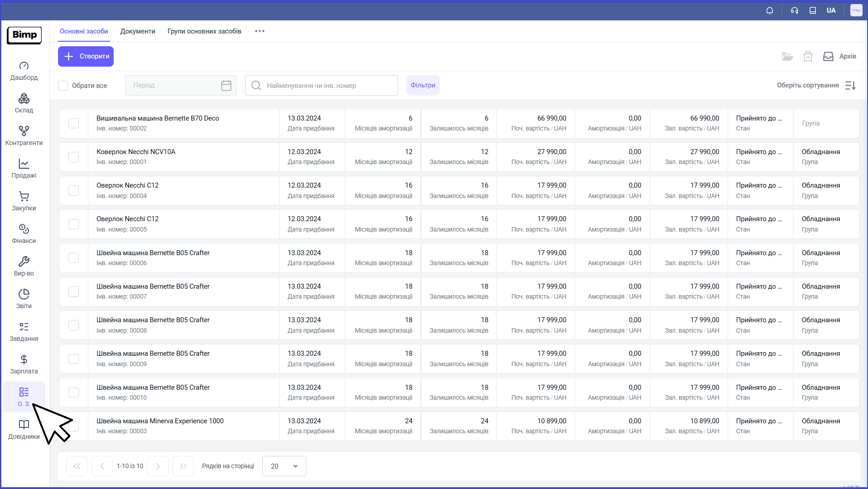Open the Продажі sidebar section

24,169
